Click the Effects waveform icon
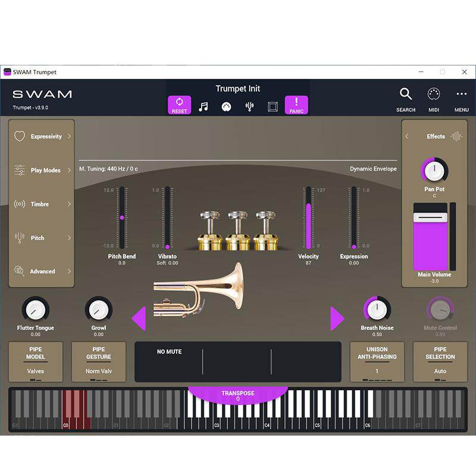 tap(456, 136)
